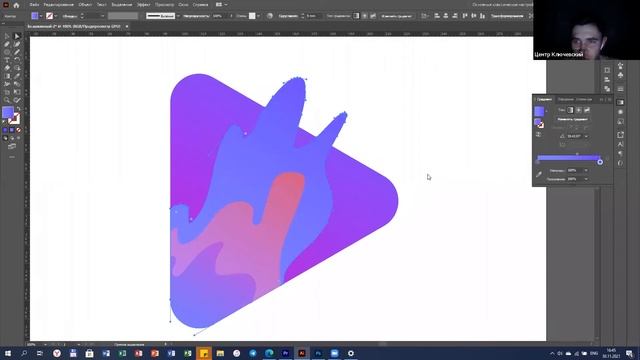Click the toolbox fill color swatch
The image size is (640, 360).
click(8, 112)
